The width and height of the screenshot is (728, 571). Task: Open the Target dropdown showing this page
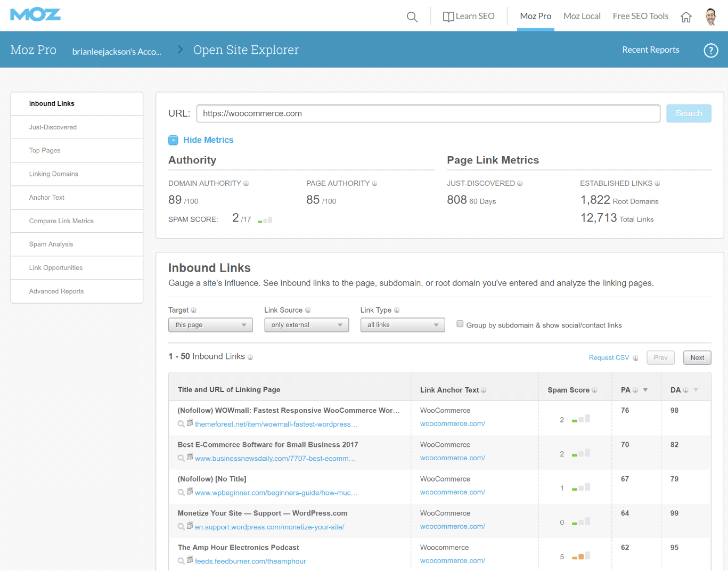click(x=210, y=324)
